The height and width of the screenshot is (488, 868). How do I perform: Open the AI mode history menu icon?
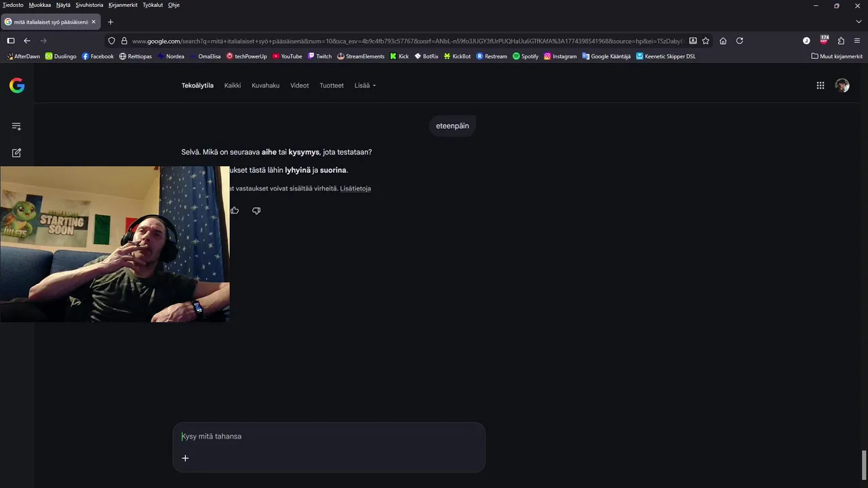(x=16, y=126)
